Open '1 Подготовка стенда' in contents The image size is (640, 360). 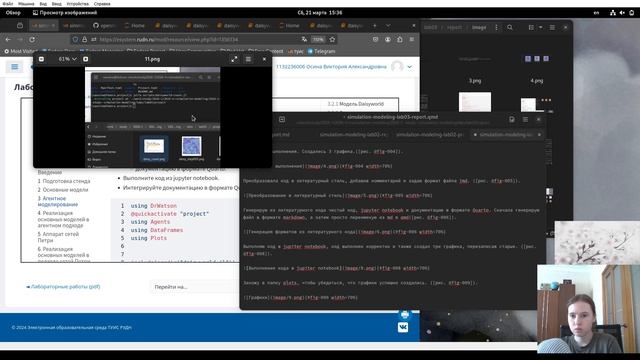(64, 181)
